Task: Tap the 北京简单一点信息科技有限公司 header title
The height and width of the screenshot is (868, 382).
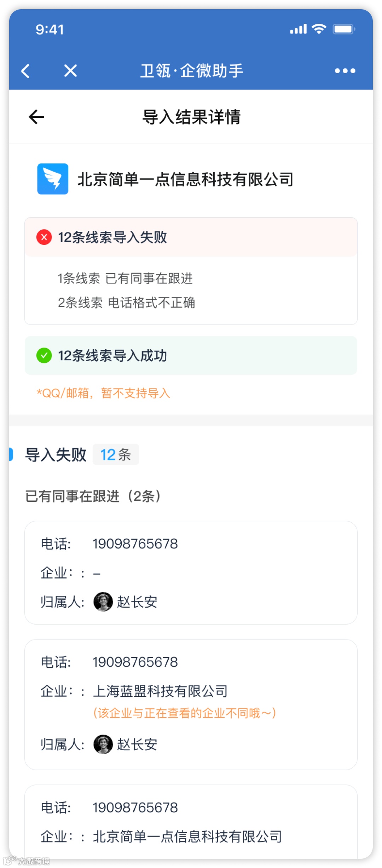Action: click(185, 179)
